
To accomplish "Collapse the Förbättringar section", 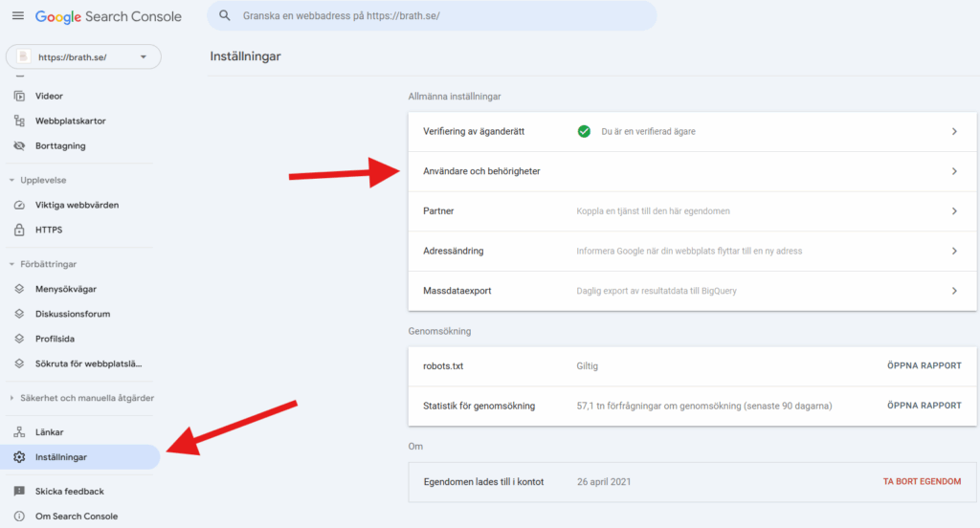I will click(x=11, y=264).
